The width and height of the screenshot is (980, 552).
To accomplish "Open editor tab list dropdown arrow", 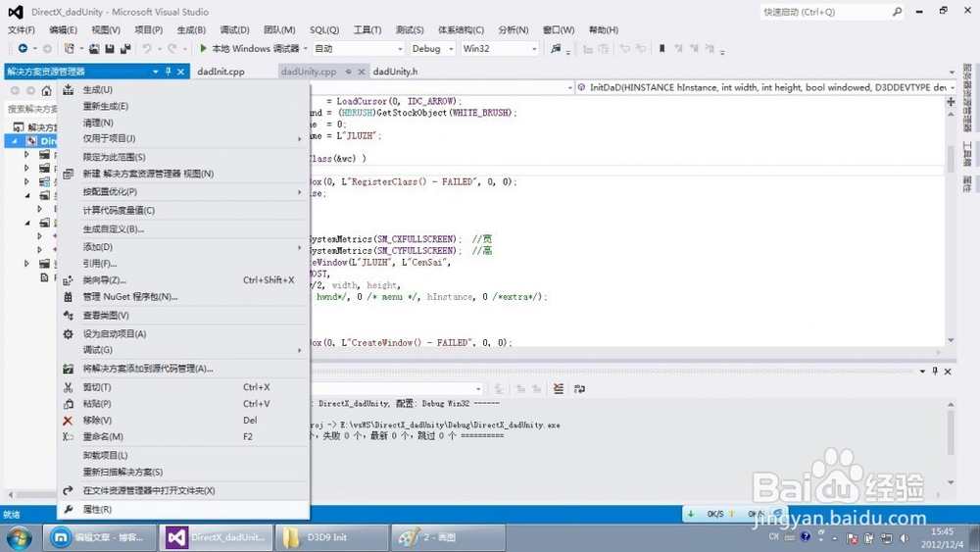I will click(x=952, y=72).
